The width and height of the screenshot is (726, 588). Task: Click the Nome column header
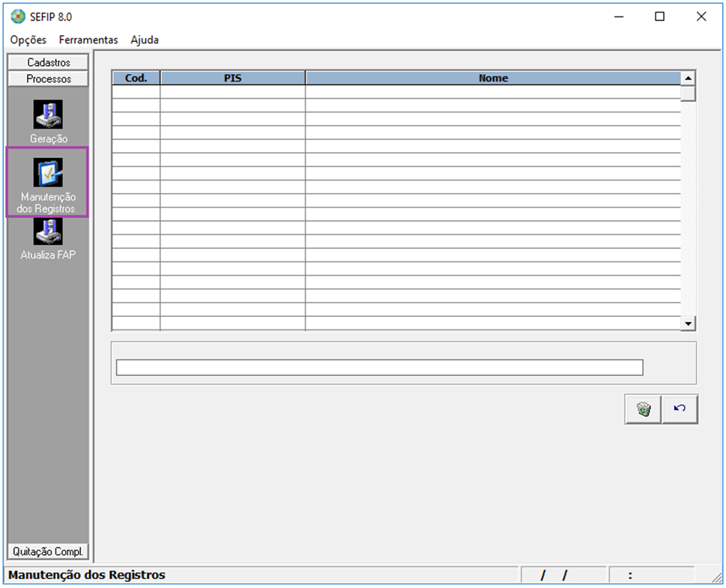coord(493,78)
